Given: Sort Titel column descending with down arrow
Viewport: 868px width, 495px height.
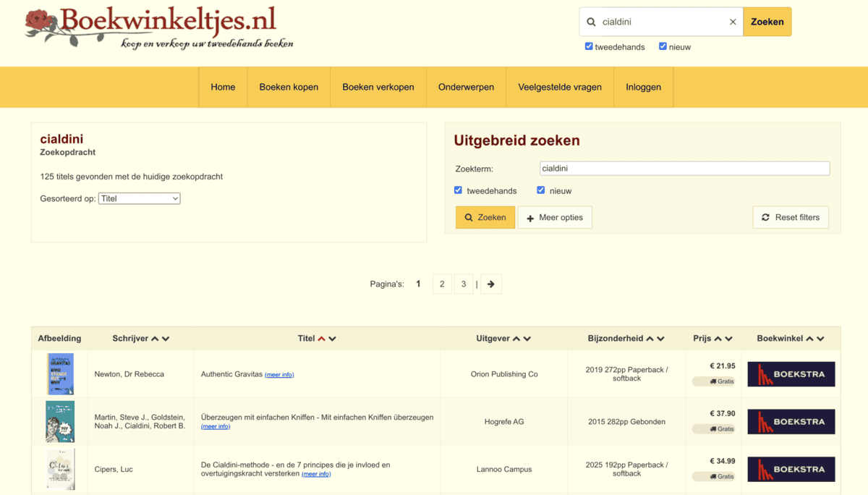Looking at the screenshot, I should 333,339.
